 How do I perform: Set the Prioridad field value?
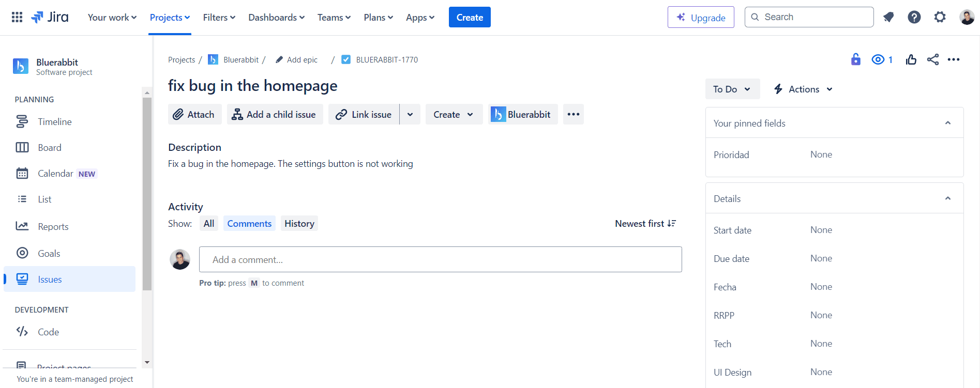pyautogui.click(x=821, y=154)
